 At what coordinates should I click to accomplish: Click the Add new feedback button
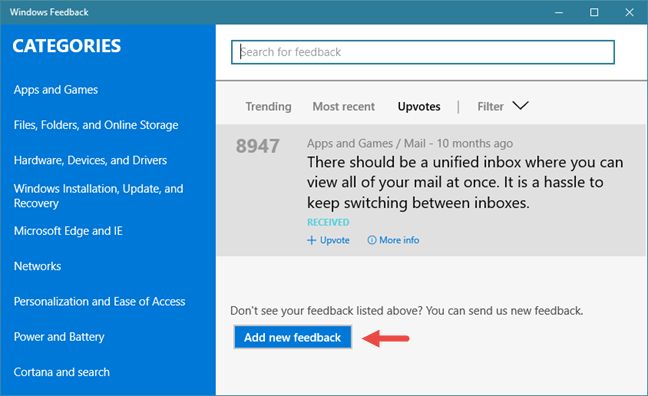point(293,337)
